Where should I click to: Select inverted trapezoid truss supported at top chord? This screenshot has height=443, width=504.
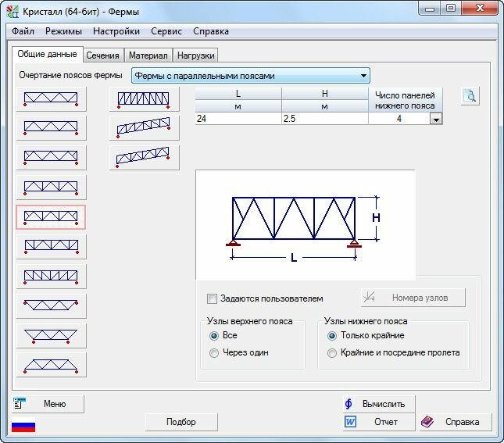[51, 305]
